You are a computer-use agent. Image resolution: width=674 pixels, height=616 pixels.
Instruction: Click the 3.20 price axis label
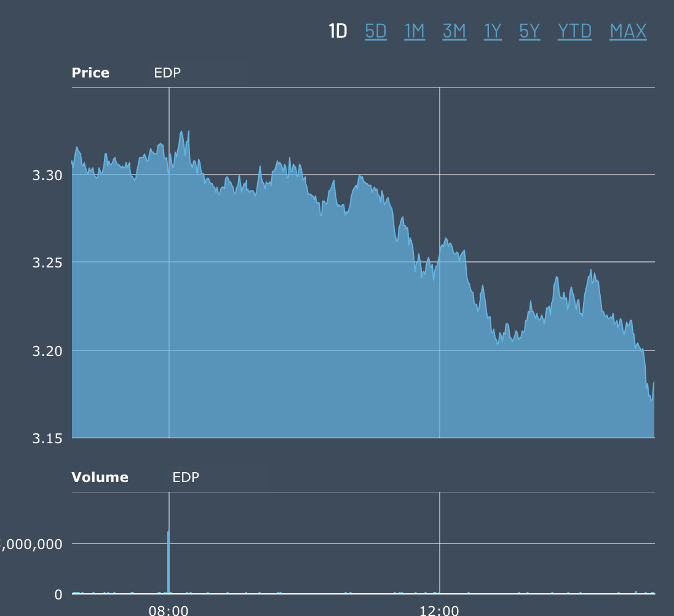(47, 350)
